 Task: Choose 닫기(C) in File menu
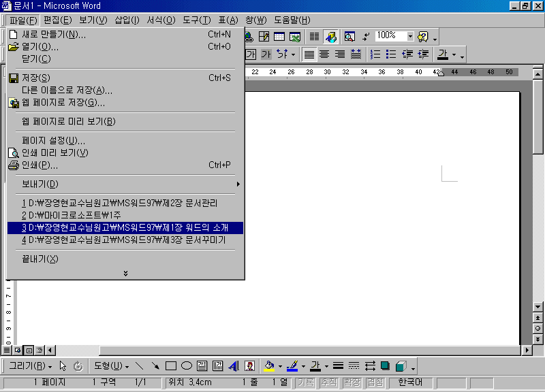tap(125, 59)
